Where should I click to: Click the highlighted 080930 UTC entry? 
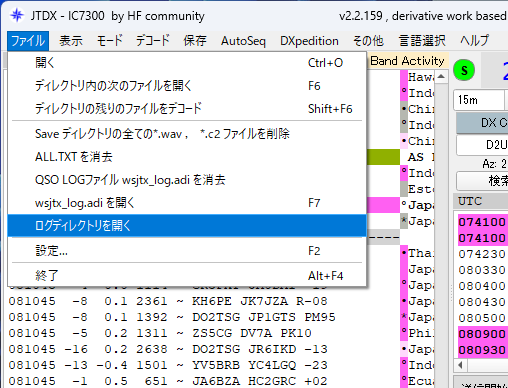pos(482,350)
